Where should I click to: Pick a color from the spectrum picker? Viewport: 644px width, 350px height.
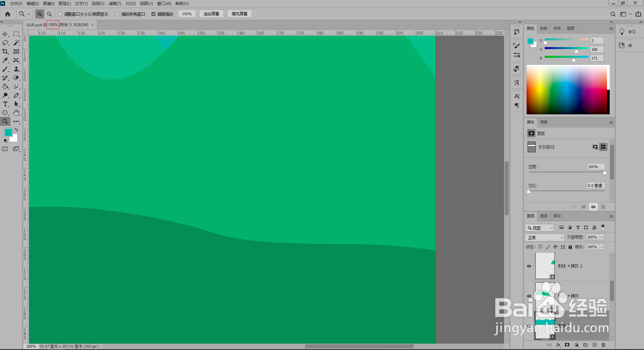[x=568, y=89]
